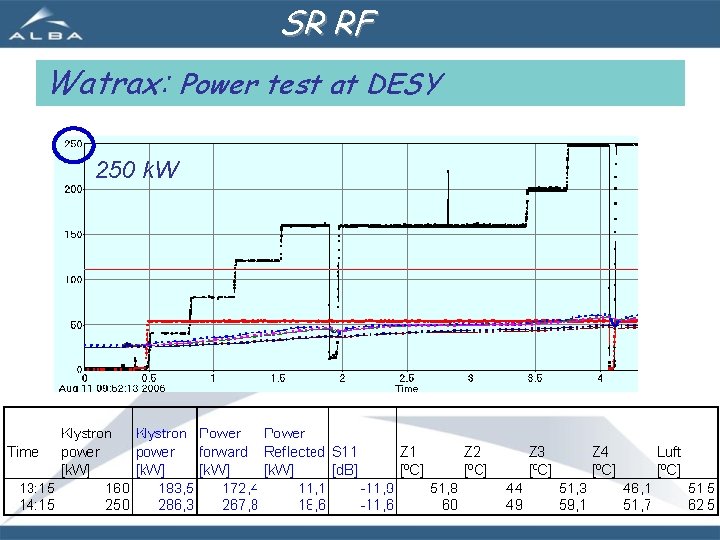Click the '44' Z2 cell
This screenshot has width=720, height=540.
click(x=514, y=488)
